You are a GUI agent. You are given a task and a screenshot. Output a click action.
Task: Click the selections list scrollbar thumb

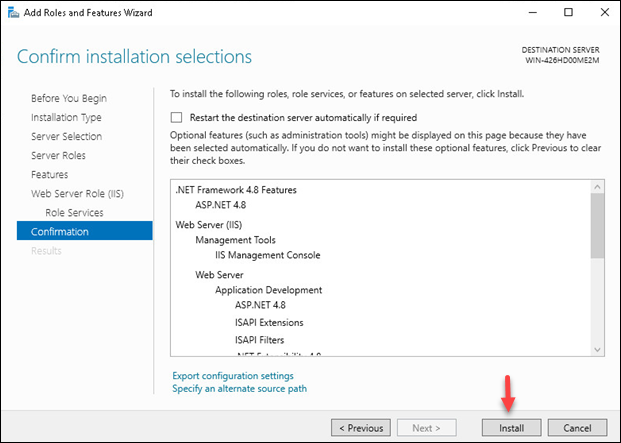(597, 225)
